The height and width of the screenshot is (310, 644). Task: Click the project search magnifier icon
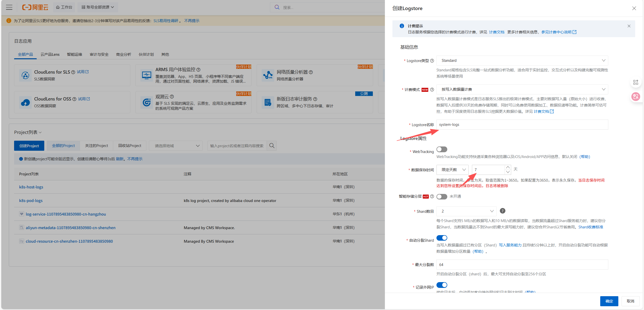pos(272,146)
